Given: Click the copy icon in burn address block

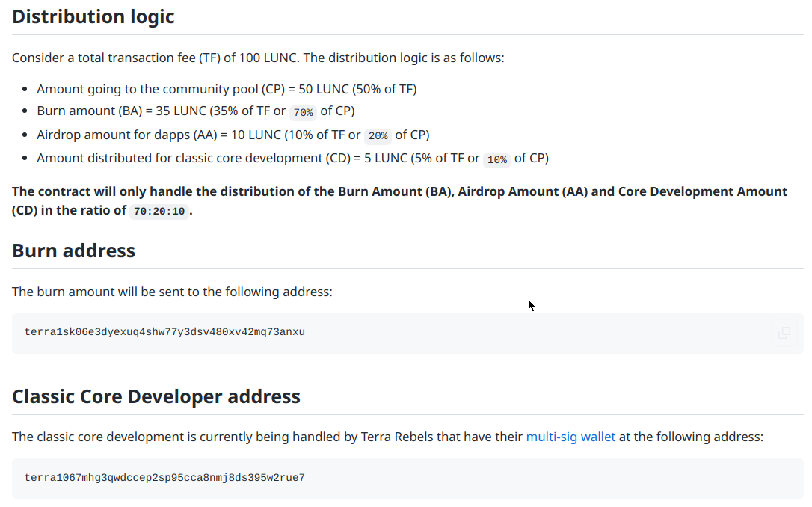Looking at the screenshot, I should click(x=784, y=333).
